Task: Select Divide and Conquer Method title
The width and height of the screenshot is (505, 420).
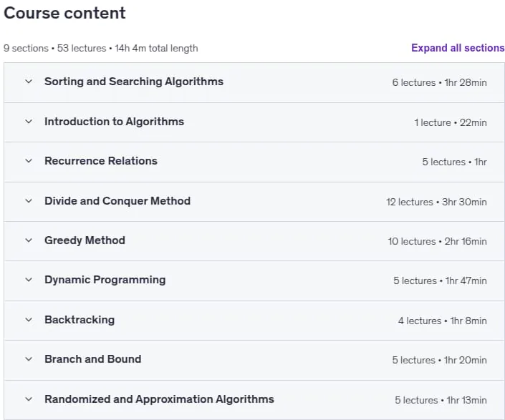Action: point(117,201)
